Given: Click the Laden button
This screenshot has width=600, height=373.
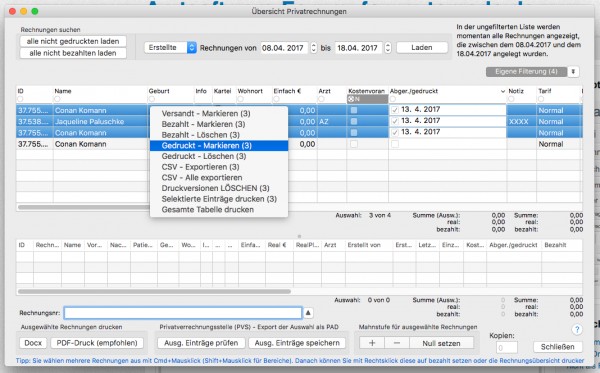Looking at the screenshot, I should pos(422,47).
